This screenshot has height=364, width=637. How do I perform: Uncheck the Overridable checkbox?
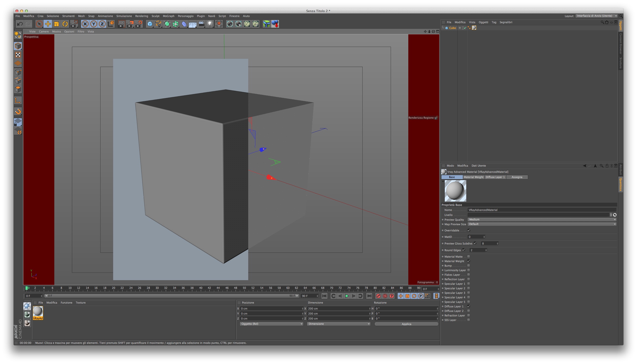click(469, 230)
